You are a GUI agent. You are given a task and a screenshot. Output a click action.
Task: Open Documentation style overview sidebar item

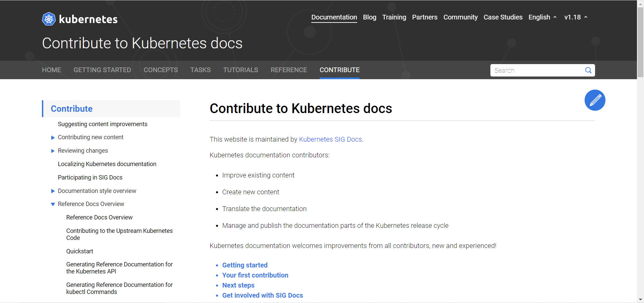[x=97, y=191]
